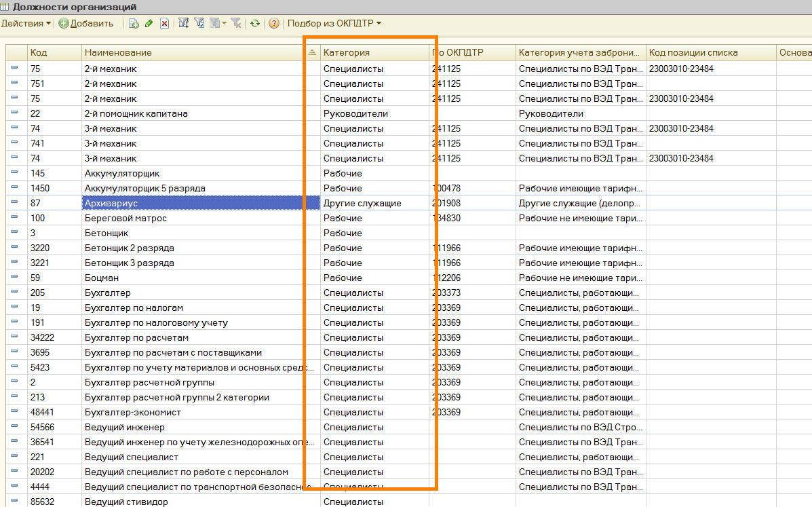Viewport: 812px width, 507px height.
Task: Expand the filter history dropdown arrow
Action: click(225, 23)
